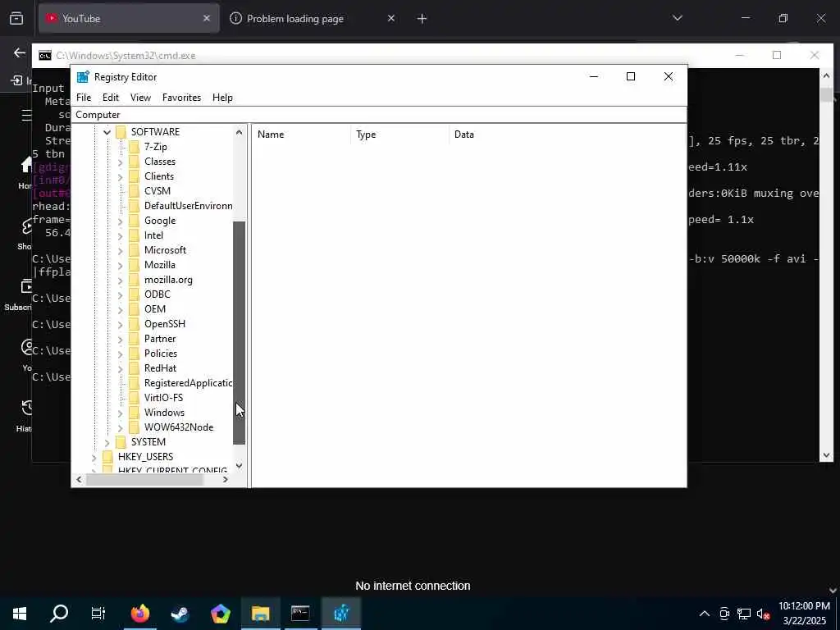Open the File menu in Registry Editor
Viewport: 840px width, 630px height.
tap(84, 98)
